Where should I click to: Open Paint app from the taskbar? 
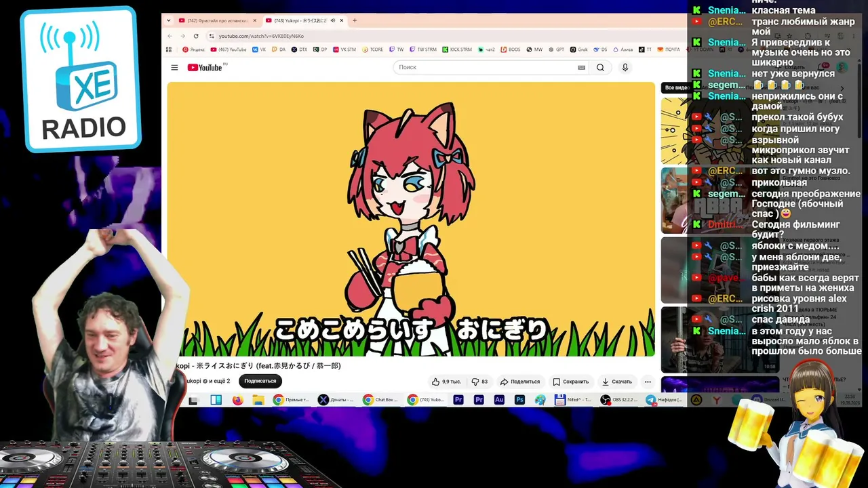540,400
